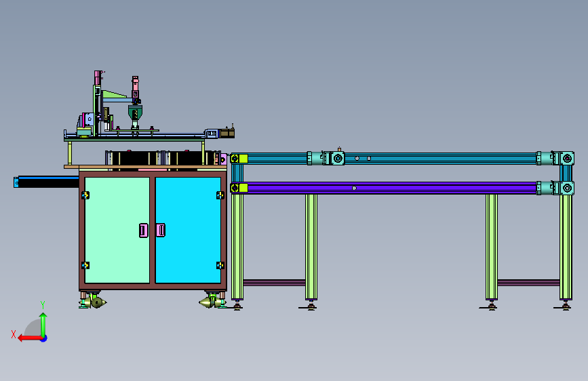Select the cyan right cabinet door
Image resolution: width=588 pixels, height=381 pixels.
point(188,230)
